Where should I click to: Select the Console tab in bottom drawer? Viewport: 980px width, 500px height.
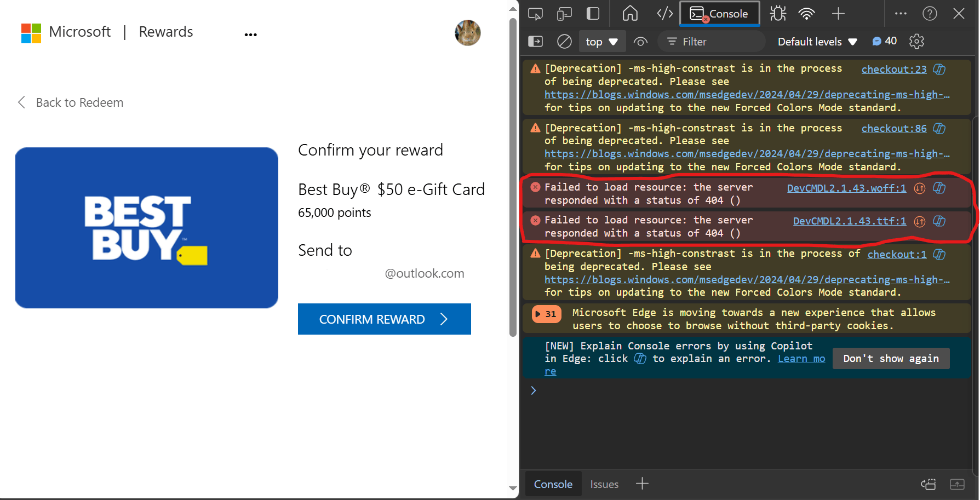(553, 484)
